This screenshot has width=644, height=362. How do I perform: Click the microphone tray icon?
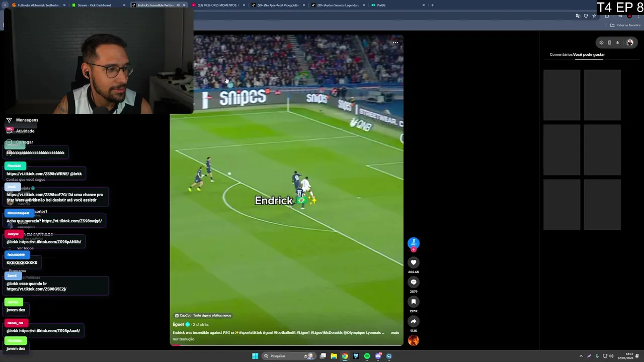[x=597, y=356]
